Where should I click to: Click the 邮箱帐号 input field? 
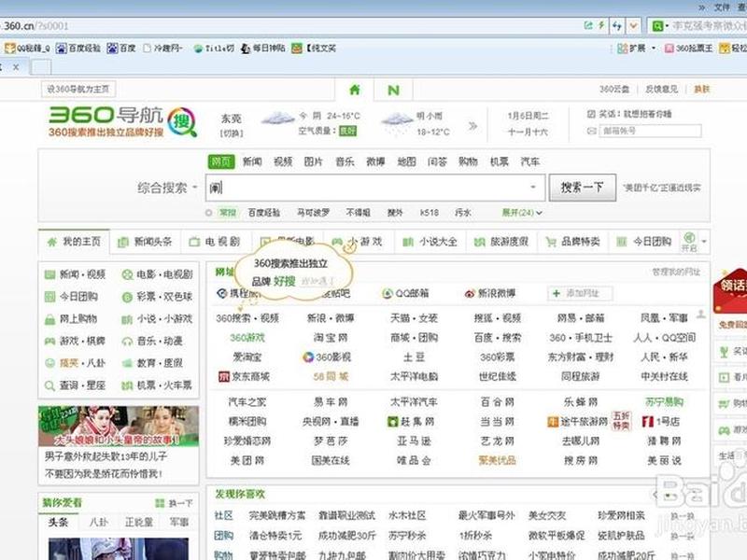(x=650, y=131)
